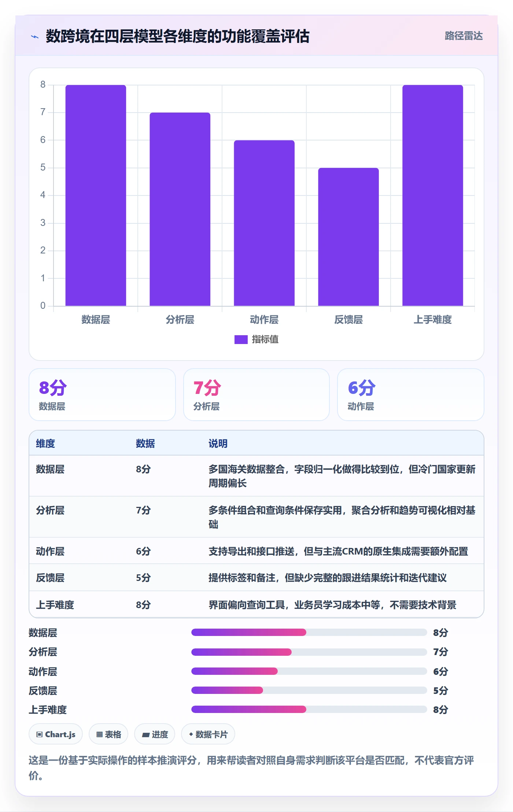Open the 6分 动作层 data card
513x812 pixels.
[411, 395]
